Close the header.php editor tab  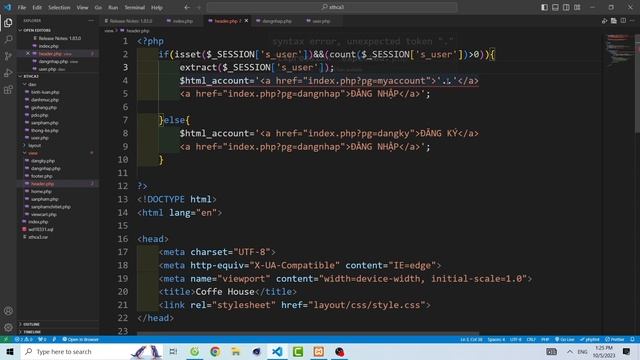(x=246, y=21)
